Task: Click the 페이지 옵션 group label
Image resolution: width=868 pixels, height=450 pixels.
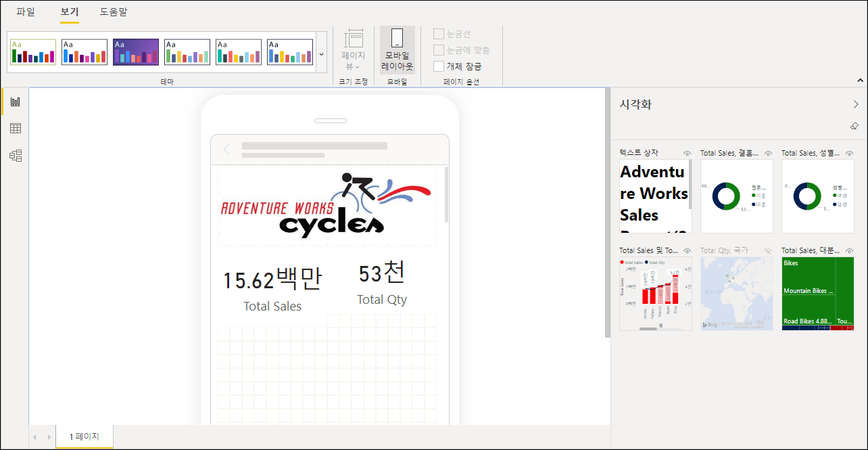Action: (461, 81)
